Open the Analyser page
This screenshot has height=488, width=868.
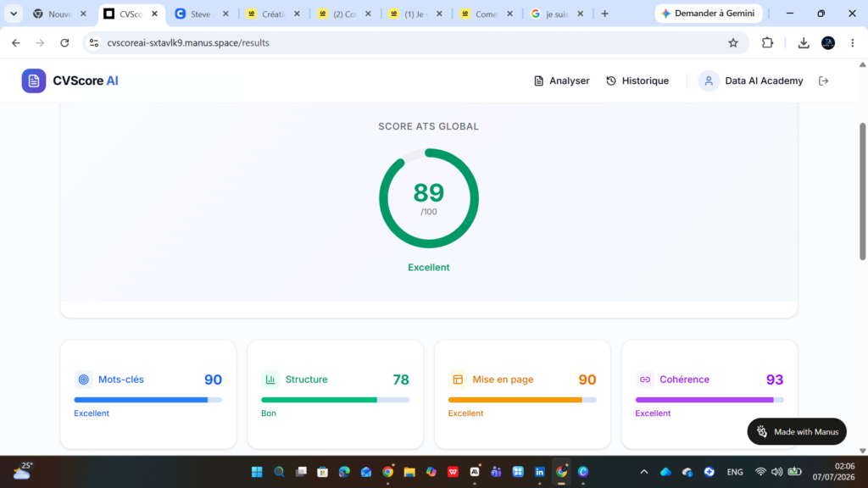(x=561, y=80)
